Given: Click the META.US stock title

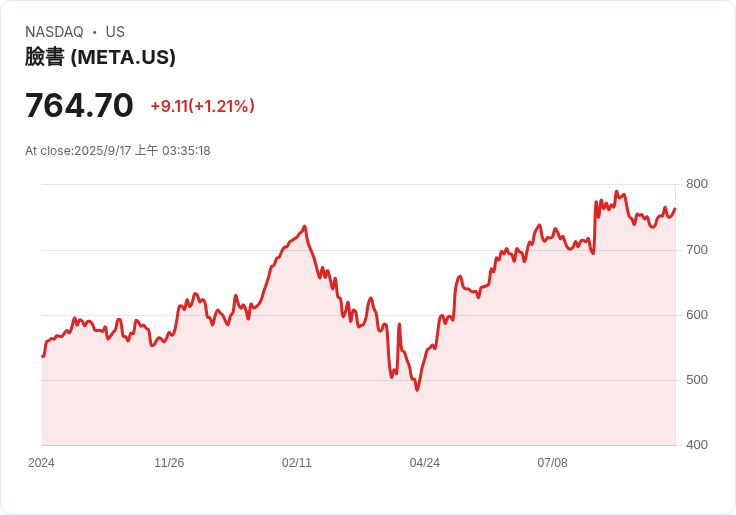Looking at the screenshot, I should pyautogui.click(x=100, y=57).
